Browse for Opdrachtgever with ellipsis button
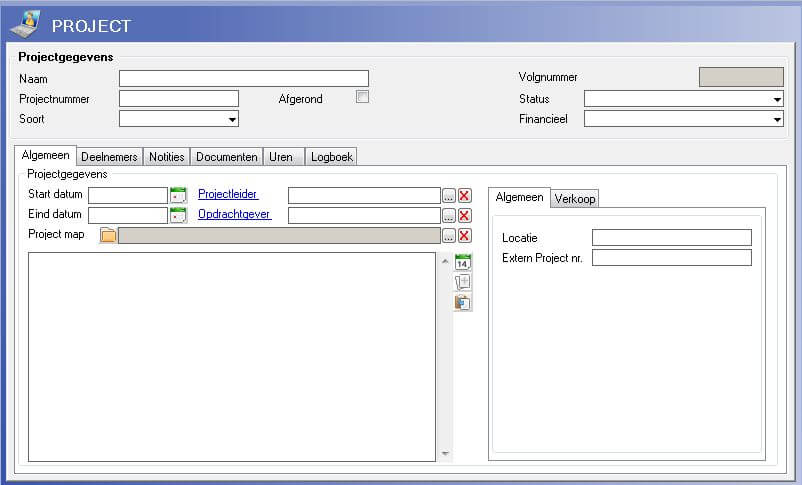 click(x=449, y=215)
